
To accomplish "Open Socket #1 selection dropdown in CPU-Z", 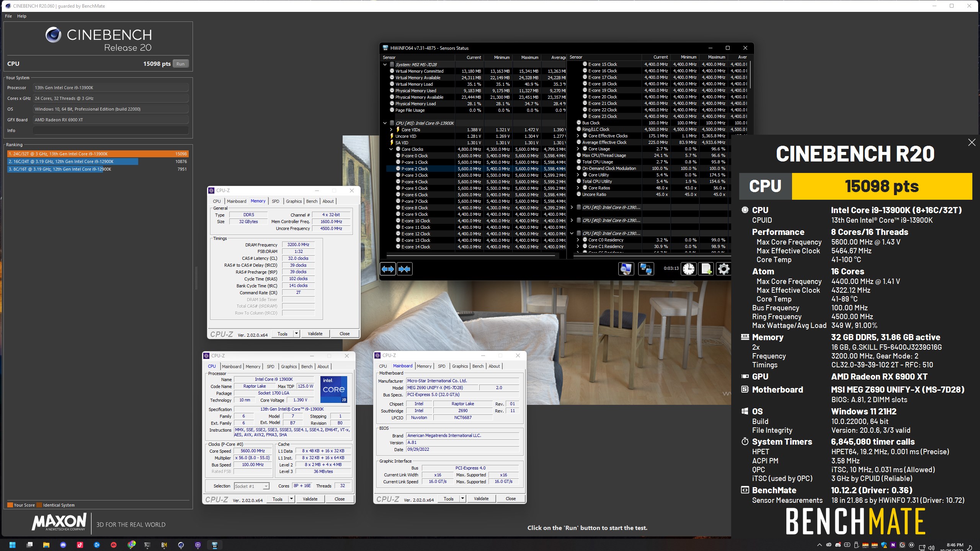I will click(x=252, y=486).
